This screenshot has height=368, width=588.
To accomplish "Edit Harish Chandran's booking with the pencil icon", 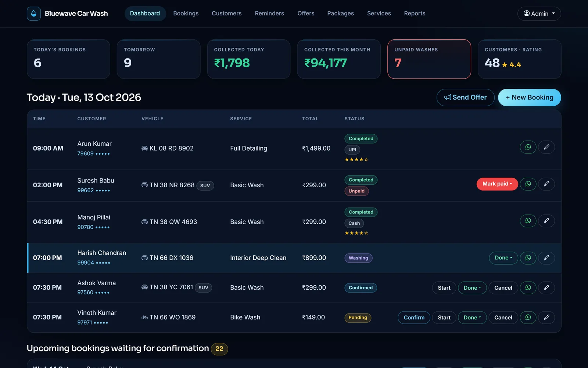I will [x=546, y=258].
